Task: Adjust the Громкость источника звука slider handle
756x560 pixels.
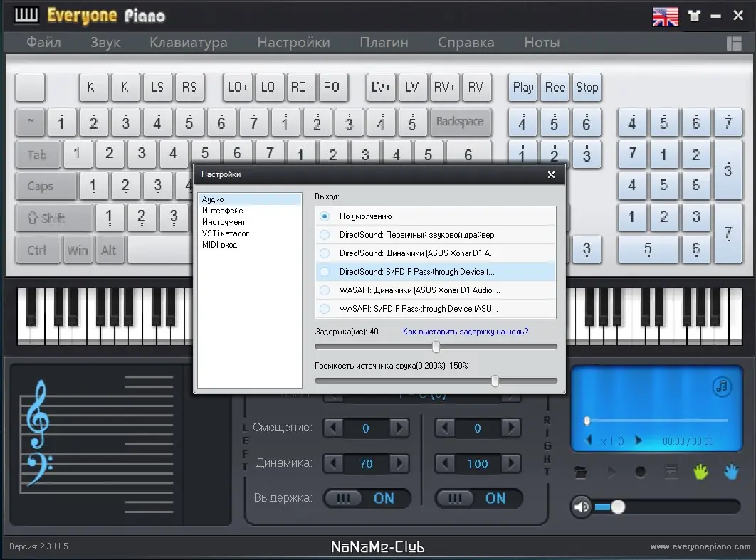Action: 495,381
